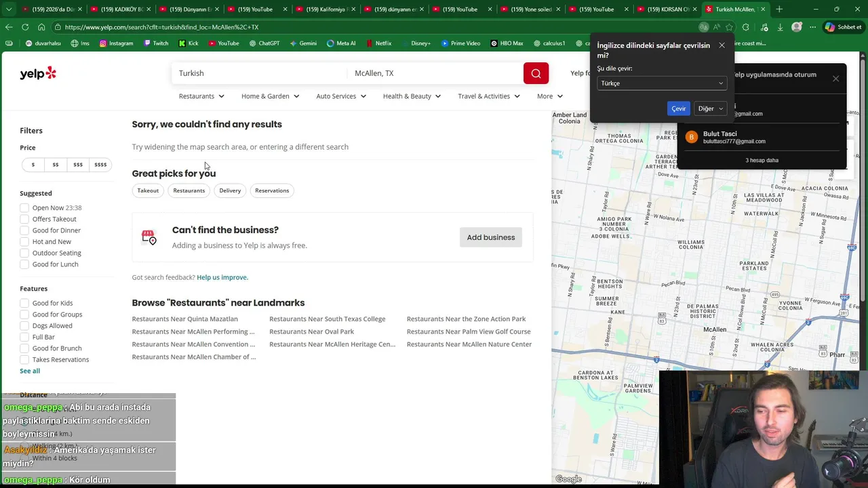The image size is (868, 488).
Task: Open Gemini bookmark
Action: click(x=303, y=43)
